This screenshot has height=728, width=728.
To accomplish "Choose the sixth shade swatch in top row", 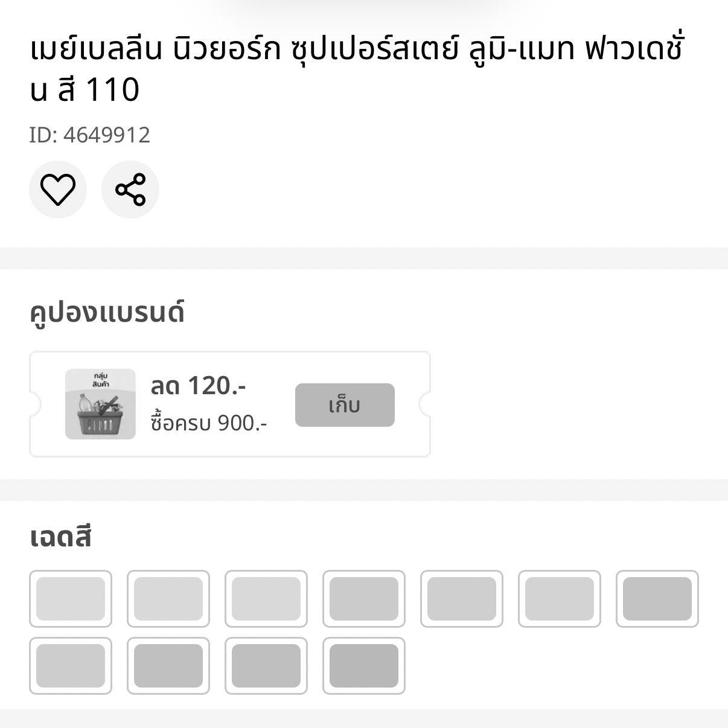I will pos(560,599).
